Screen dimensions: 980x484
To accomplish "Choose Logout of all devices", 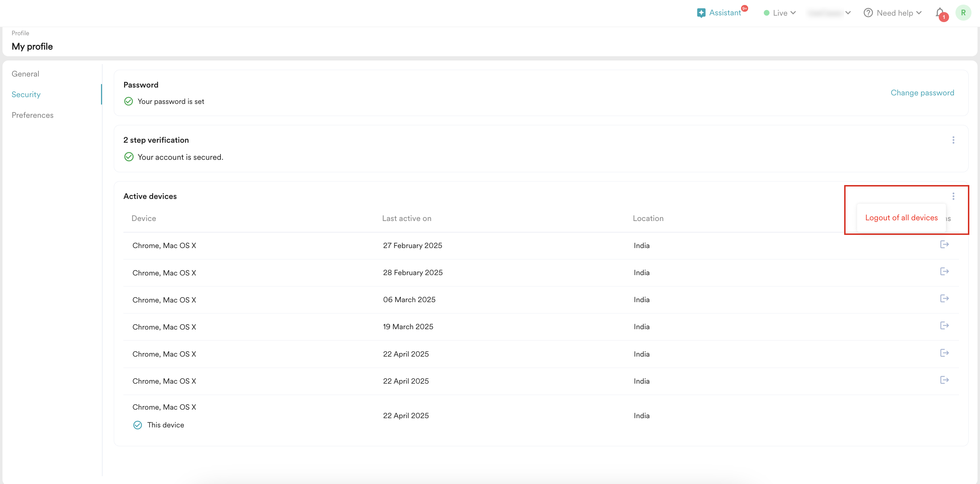I will click(x=901, y=218).
